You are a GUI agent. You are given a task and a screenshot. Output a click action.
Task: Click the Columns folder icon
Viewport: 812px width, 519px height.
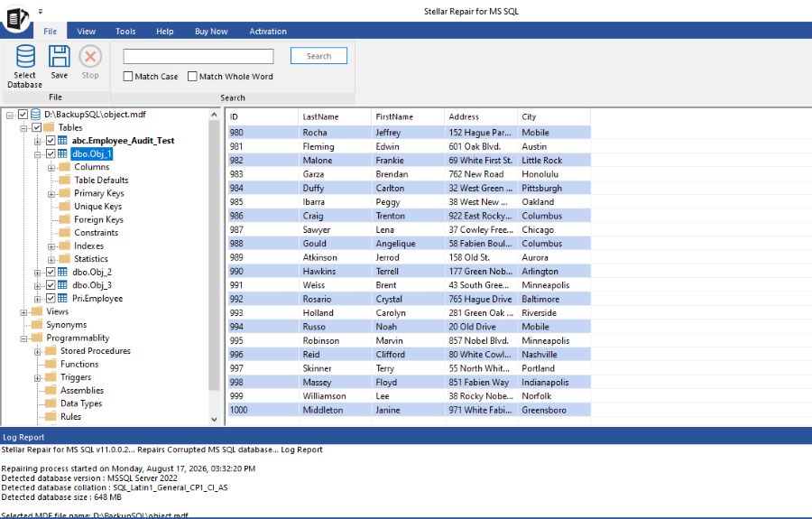tap(65, 167)
